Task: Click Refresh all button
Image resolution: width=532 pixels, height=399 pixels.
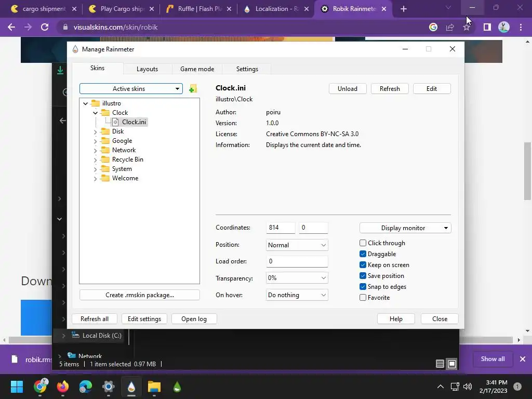Action: point(95,319)
